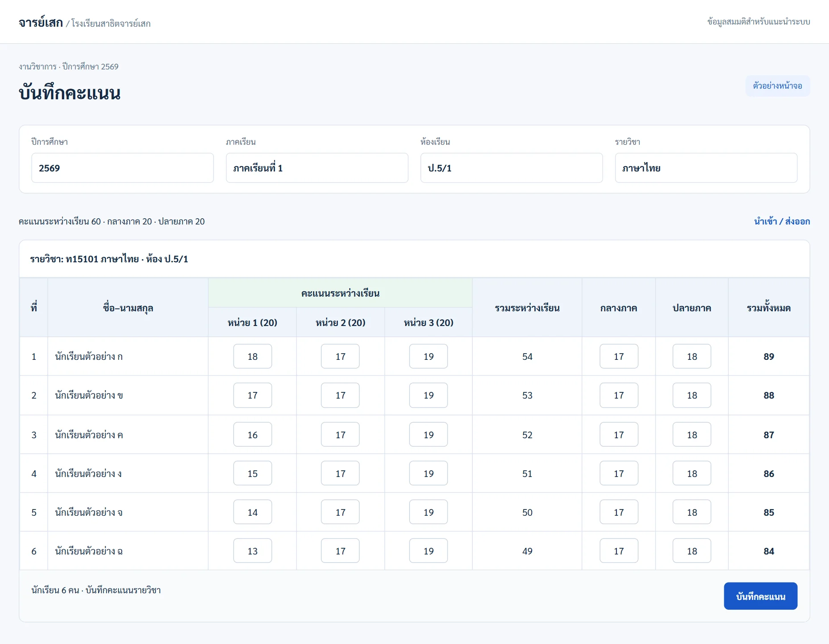The image size is (829, 644).
Task: Click the course title ท15101 ภาษาไทย
Action: point(102,259)
